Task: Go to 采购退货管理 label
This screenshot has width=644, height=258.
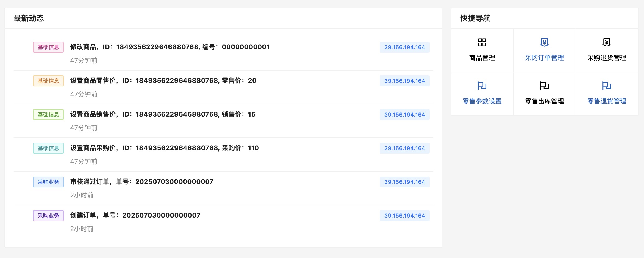Action: pos(607,58)
